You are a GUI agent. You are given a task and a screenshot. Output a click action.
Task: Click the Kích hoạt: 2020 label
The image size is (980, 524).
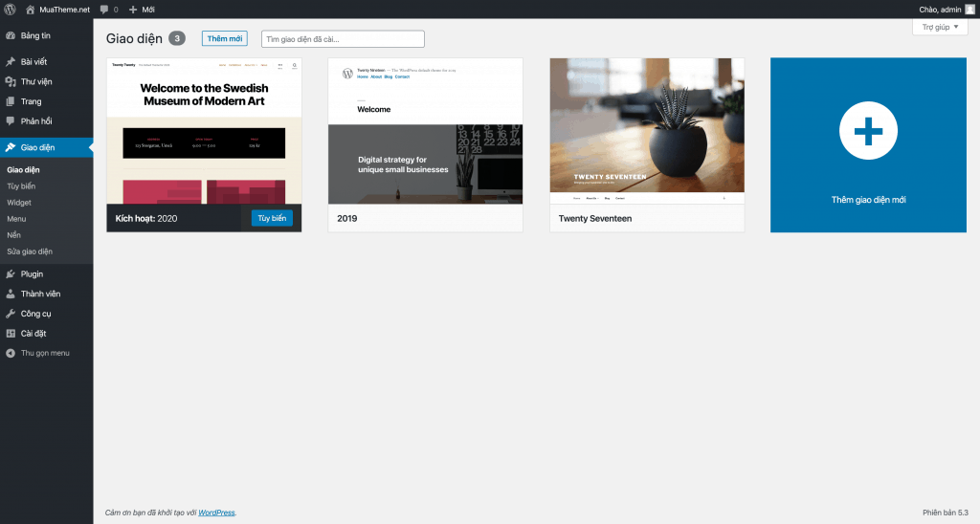pos(146,219)
